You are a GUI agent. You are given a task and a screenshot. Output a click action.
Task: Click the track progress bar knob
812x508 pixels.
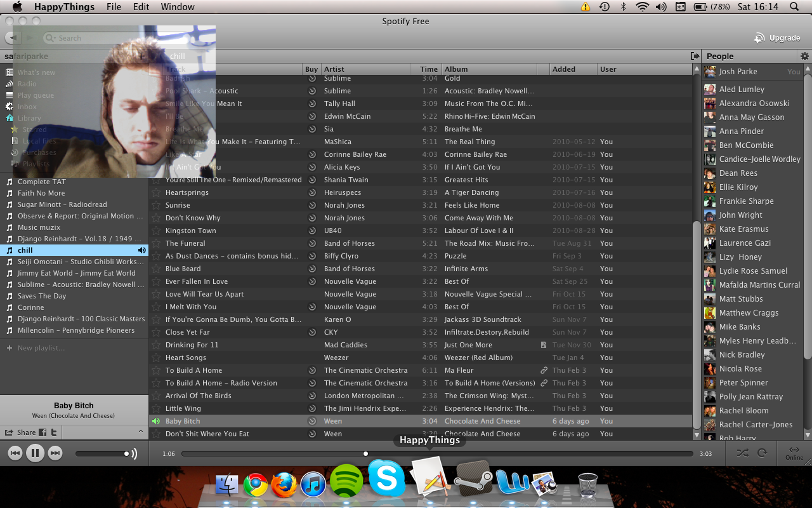[365, 453]
